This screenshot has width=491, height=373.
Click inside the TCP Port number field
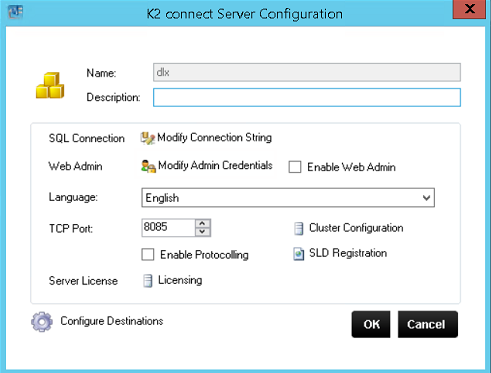(168, 228)
